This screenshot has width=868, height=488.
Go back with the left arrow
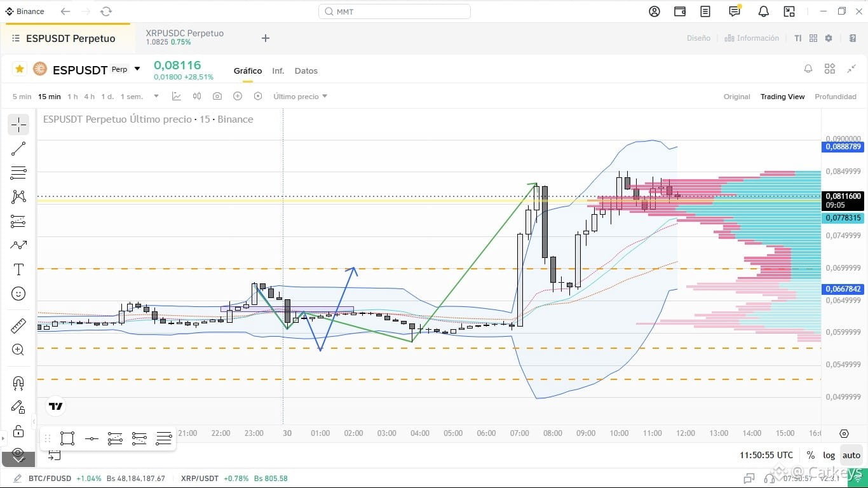point(65,11)
